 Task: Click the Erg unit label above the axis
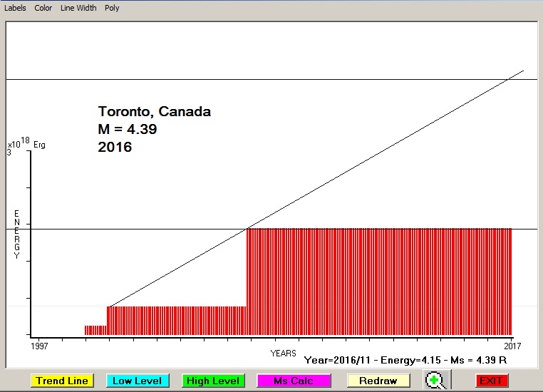[39, 145]
